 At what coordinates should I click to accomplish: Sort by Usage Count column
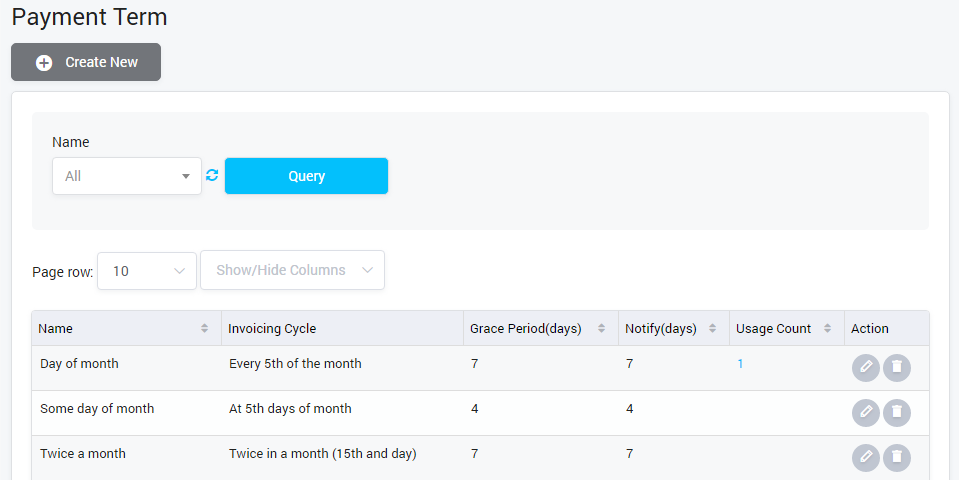[x=827, y=329]
